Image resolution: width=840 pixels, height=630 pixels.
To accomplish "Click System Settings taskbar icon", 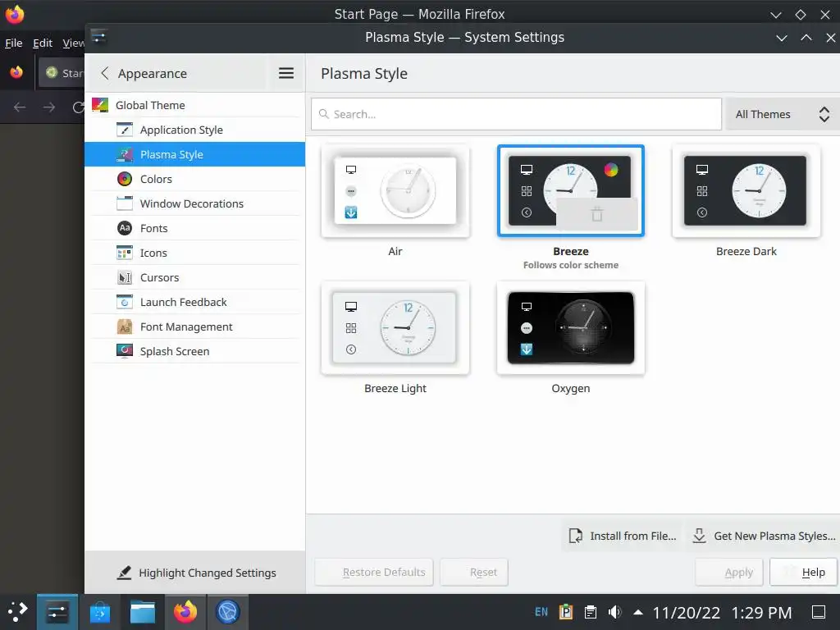I will coord(57,612).
